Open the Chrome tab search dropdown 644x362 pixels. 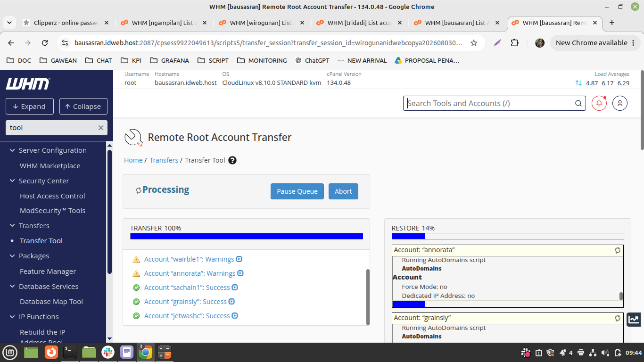coord(9,23)
